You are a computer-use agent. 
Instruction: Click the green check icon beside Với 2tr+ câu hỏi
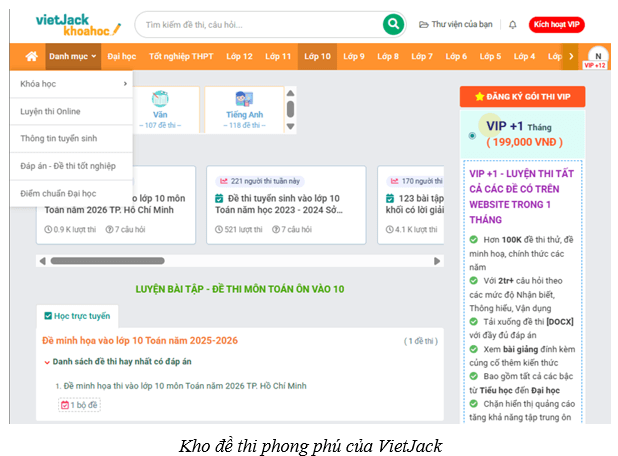pos(474,281)
